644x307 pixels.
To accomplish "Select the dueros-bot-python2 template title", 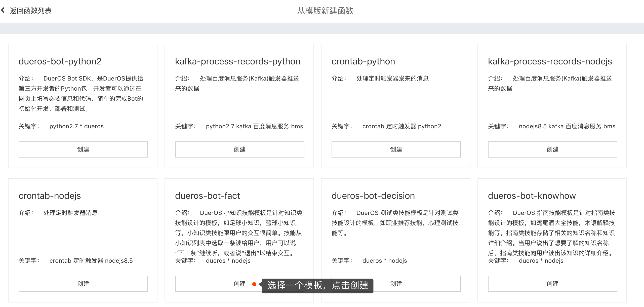I will click(60, 61).
